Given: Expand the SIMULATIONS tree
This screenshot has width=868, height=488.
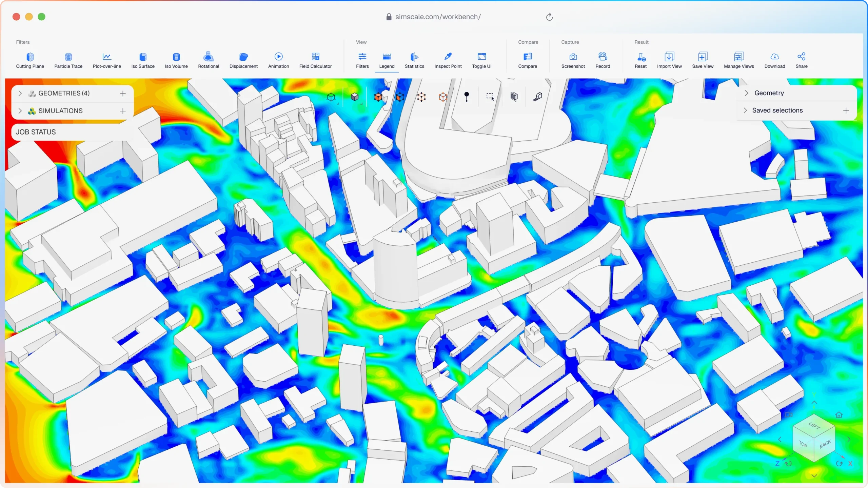Looking at the screenshot, I should pos(20,111).
